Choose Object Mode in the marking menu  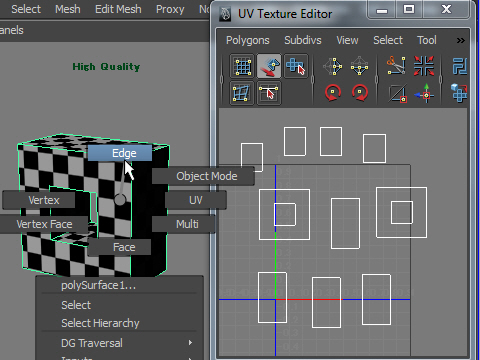click(203, 176)
